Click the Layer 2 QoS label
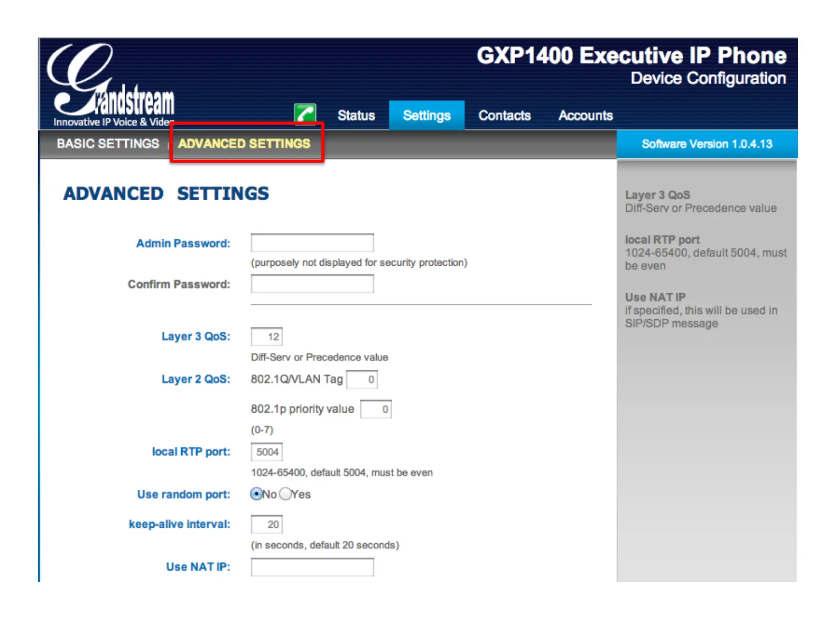This screenshot has height=644, width=836. pyautogui.click(x=196, y=379)
